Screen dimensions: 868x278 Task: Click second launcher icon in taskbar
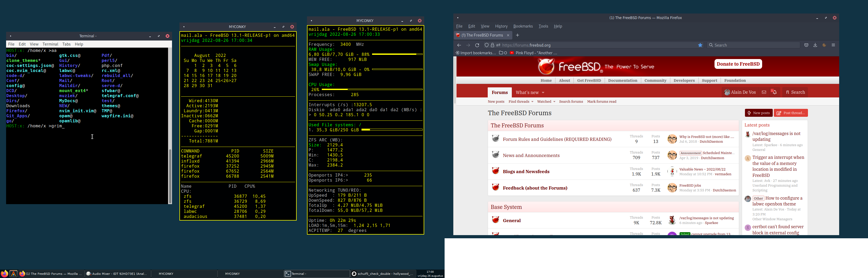tap(13, 273)
